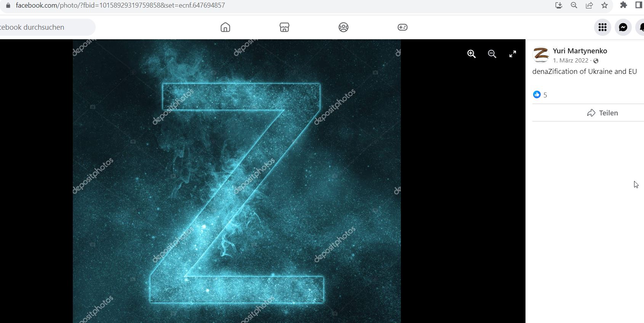Zoom in on the photo
The width and height of the screenshot is (644, 323).
tap(471, 54)
